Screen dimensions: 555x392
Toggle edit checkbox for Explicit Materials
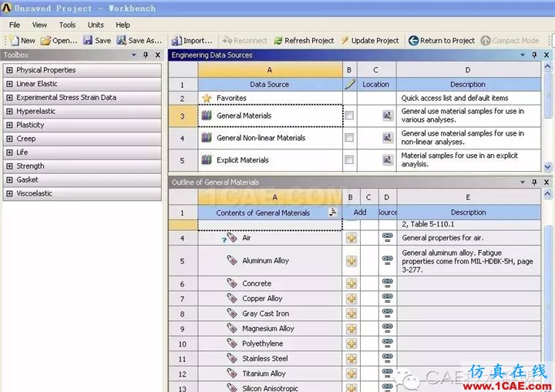coord(349,160)
